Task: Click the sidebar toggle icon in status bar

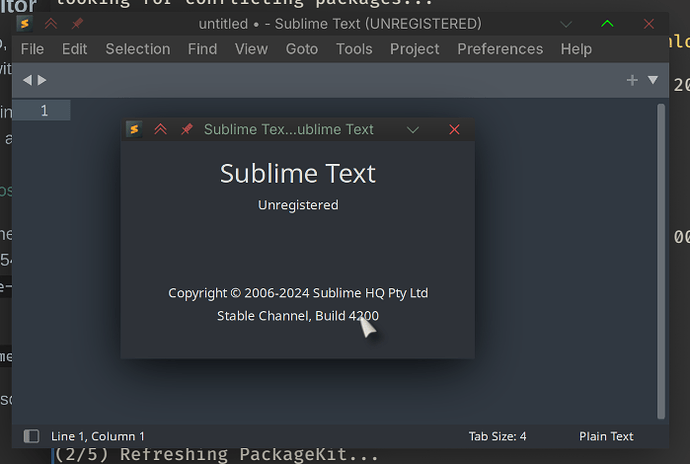Action: (31, 436)
